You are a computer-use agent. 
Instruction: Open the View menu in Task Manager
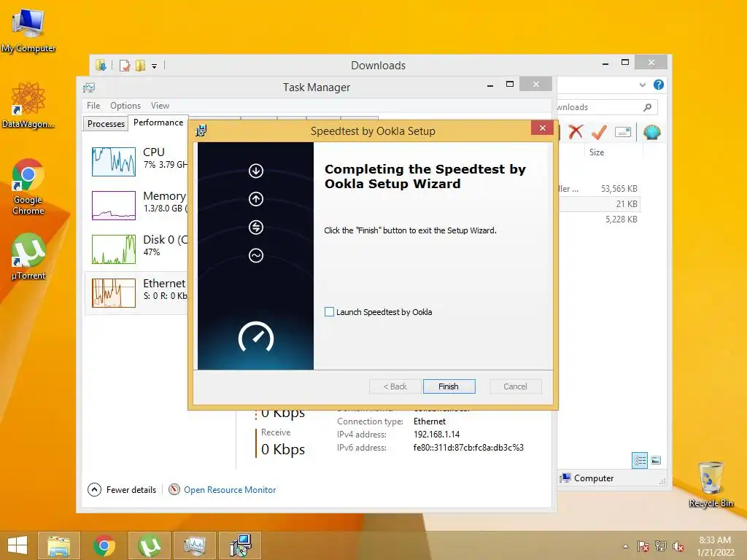(x=160, y=105)
